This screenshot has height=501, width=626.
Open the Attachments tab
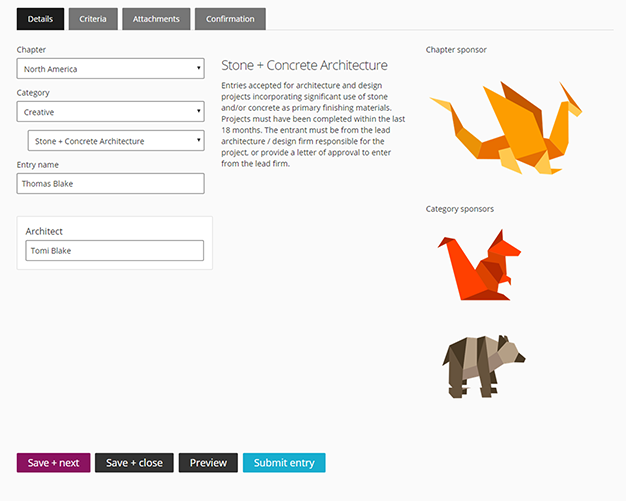click(x=156, y=19)
